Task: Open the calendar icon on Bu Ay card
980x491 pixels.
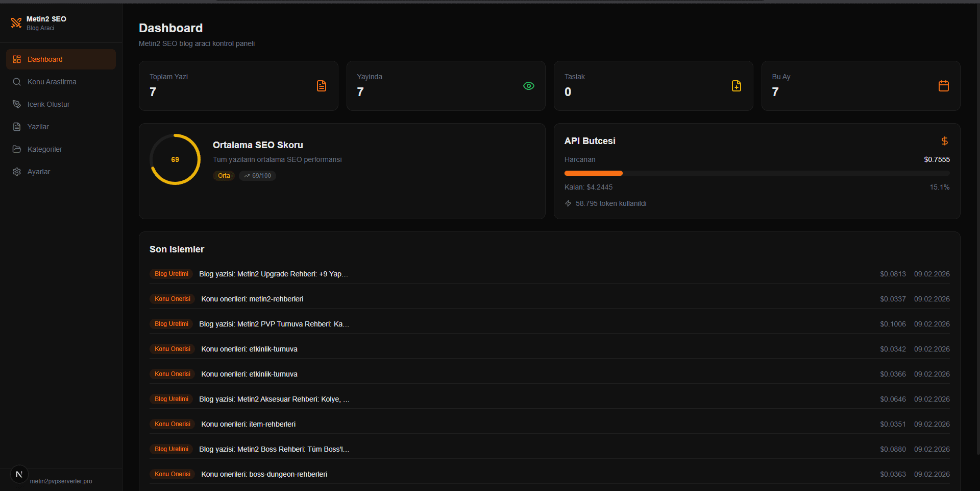Action: point(943,86)
